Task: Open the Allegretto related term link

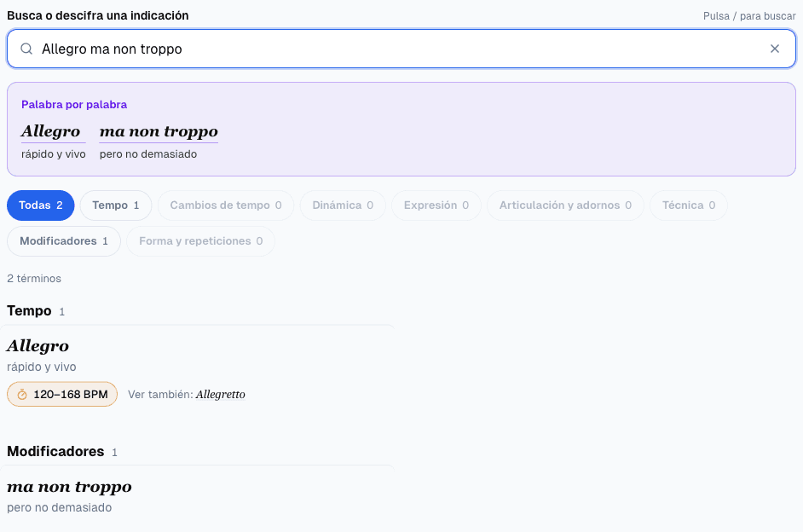Action: 220,394
